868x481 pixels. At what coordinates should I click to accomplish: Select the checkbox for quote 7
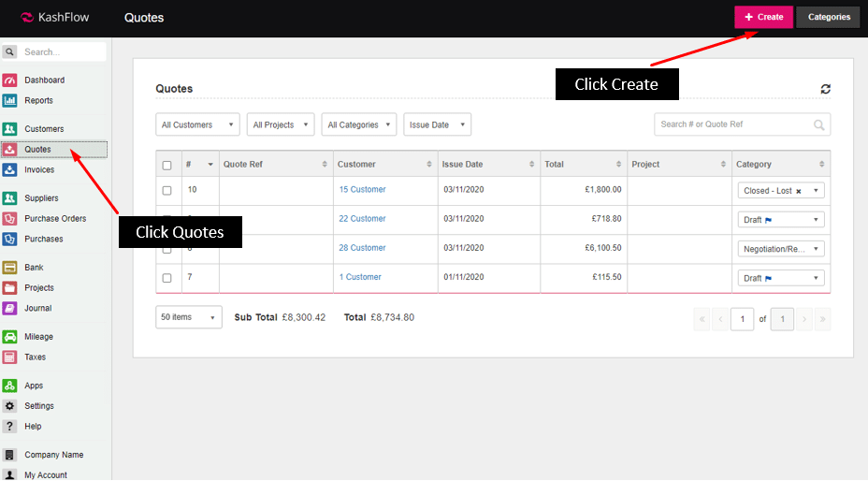166,278
